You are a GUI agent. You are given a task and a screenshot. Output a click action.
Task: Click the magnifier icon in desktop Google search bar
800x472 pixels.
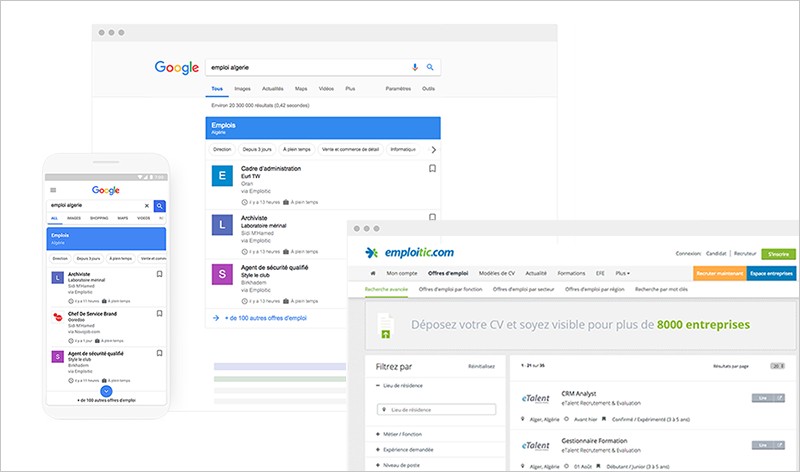(x=430, y=67)
